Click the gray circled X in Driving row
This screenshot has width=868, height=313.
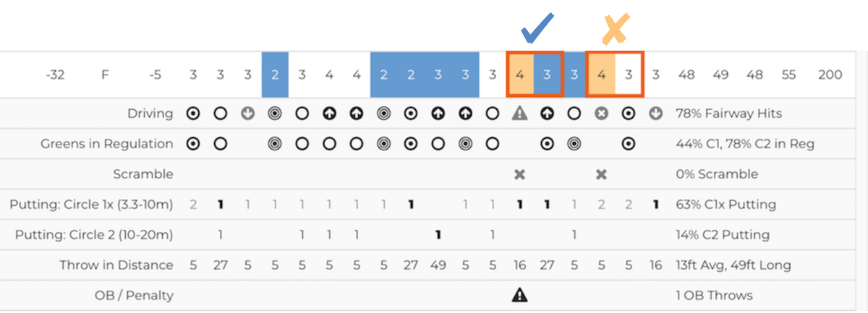pyautogui.click(x=601, y=113)
